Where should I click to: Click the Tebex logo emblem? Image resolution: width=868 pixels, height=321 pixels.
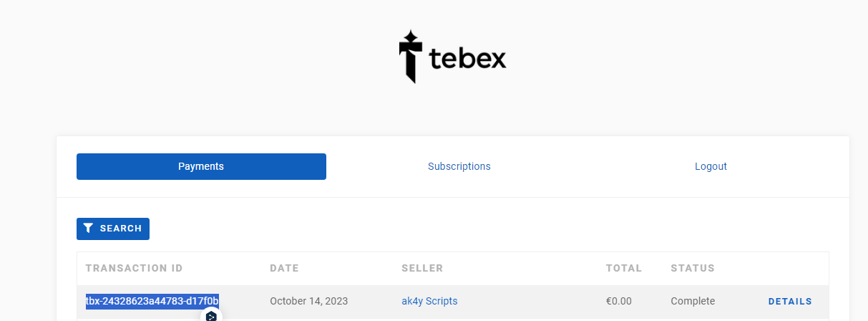409,57
